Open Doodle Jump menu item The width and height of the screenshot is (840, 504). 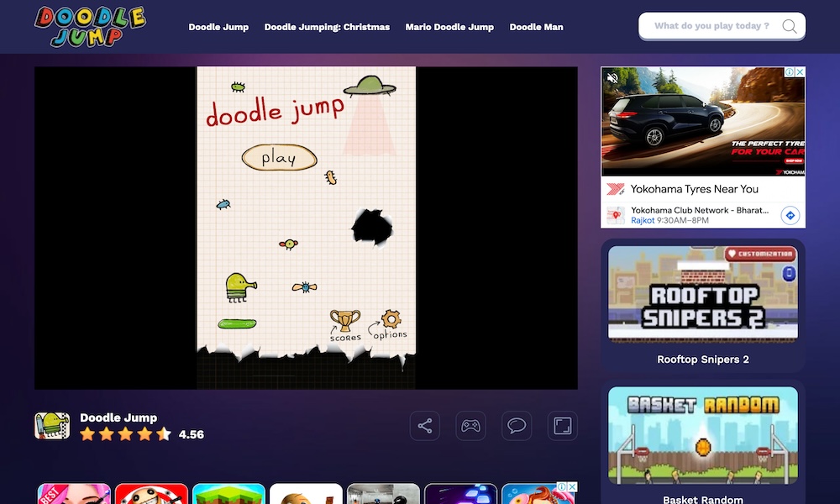click(218, 27)
